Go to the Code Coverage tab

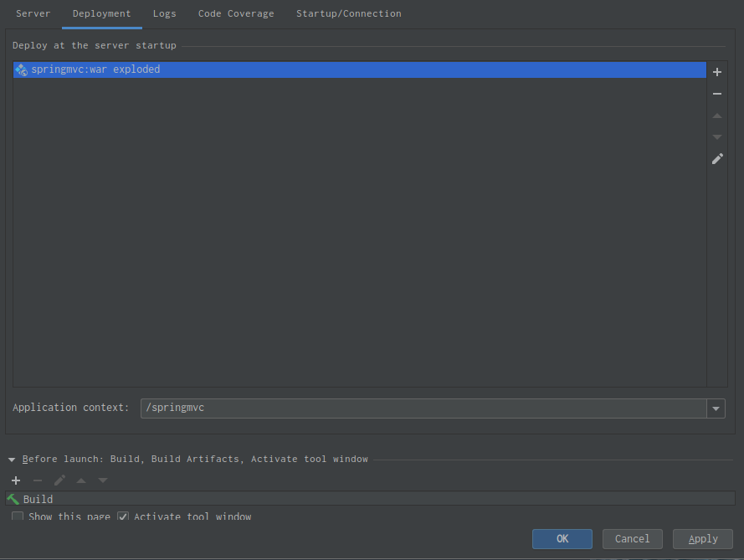[x=236, y=13]
